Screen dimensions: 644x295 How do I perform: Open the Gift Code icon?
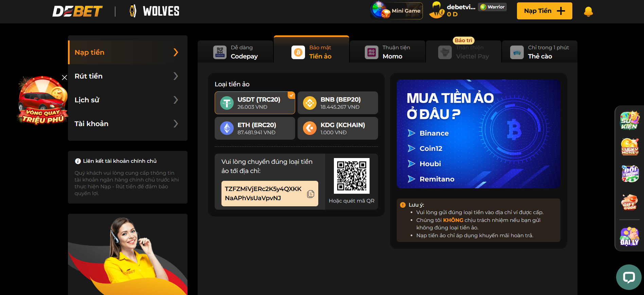pos(630,202)
